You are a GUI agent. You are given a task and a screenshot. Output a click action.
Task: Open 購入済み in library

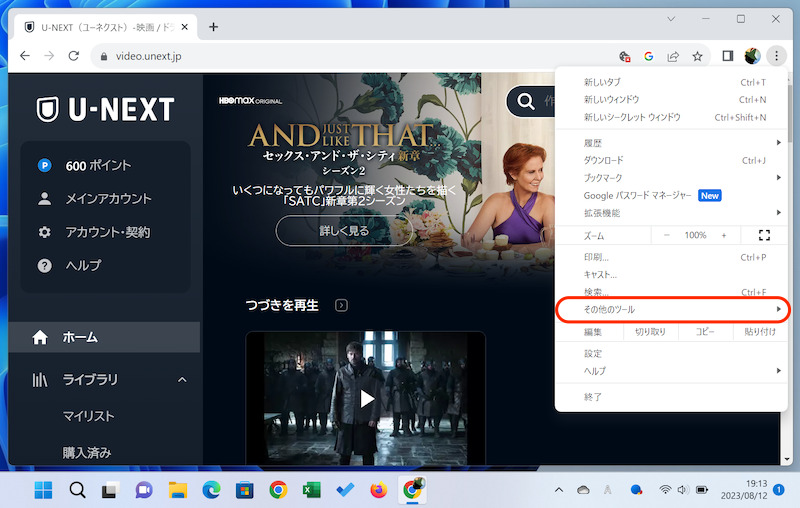[87, 452]
